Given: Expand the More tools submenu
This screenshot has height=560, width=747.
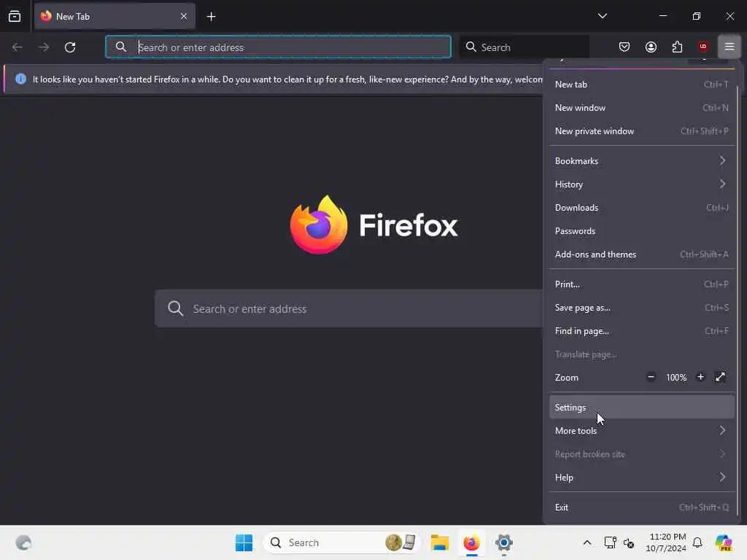Looking at the screenshot, I should coord(641,430).
